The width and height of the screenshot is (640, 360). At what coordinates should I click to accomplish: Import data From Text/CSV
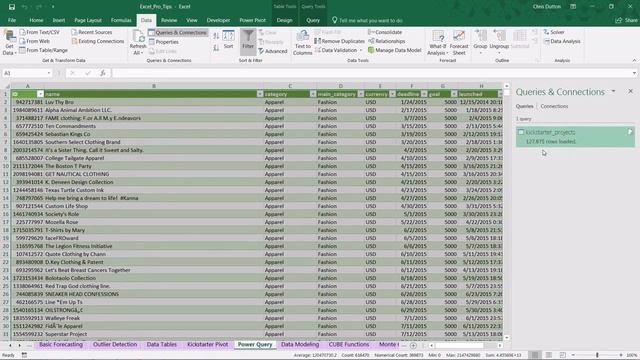coord(40,32)
